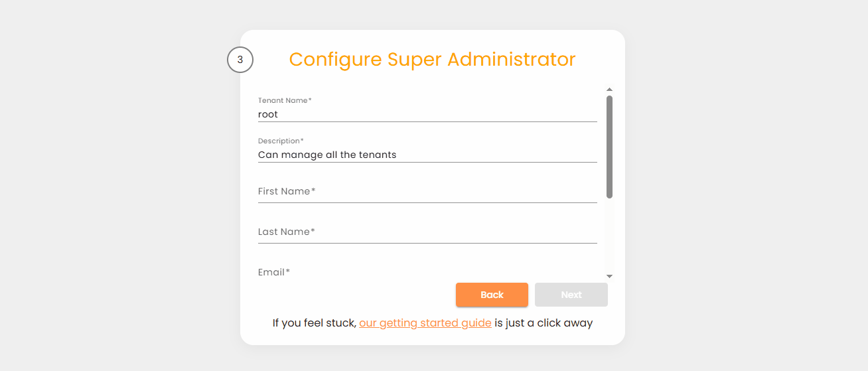This screenshot has height=371, width=868.
Task: Click the scrollbar down arrow
Action: 609,276
